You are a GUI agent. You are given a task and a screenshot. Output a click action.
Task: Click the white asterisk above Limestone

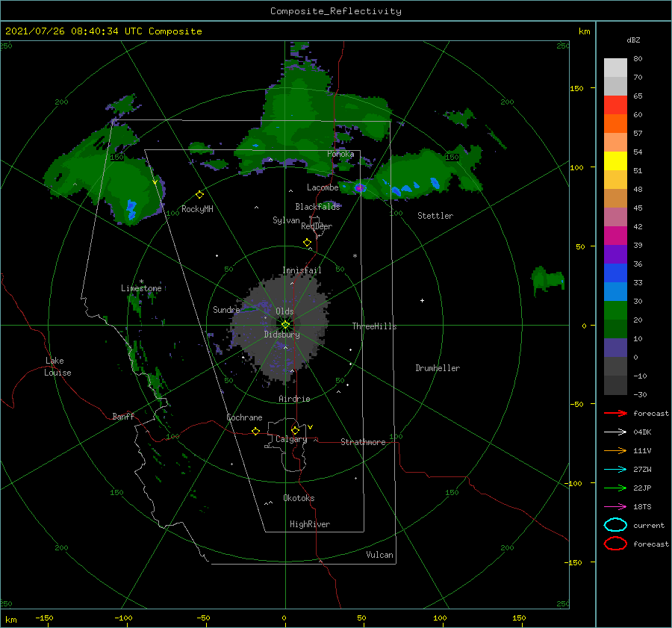coord(141,282)
